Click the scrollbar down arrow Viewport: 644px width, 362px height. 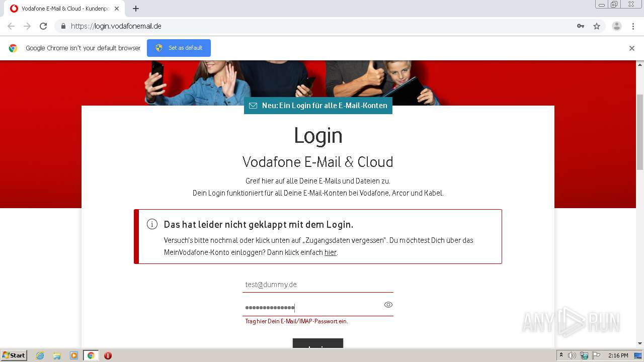tap(640, 343)
